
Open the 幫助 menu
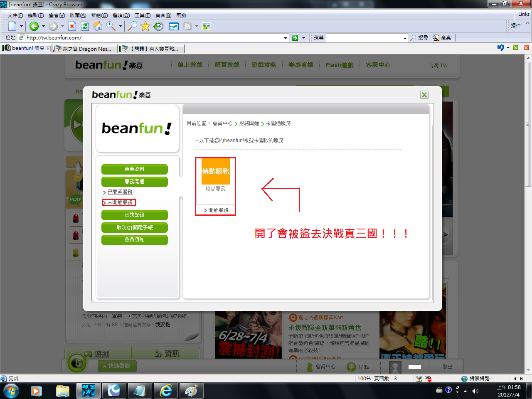coord(181,15)
